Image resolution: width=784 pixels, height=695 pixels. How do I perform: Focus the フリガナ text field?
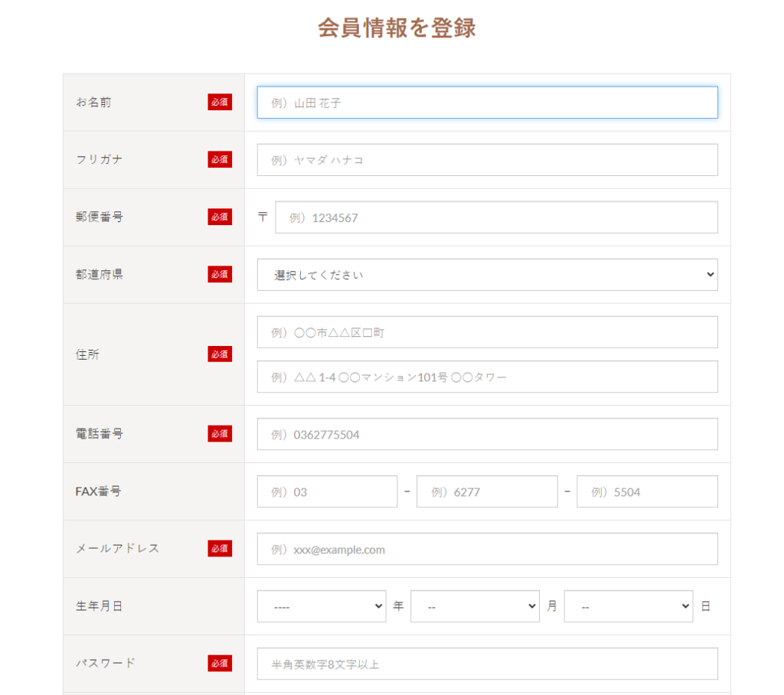(487, 160)
